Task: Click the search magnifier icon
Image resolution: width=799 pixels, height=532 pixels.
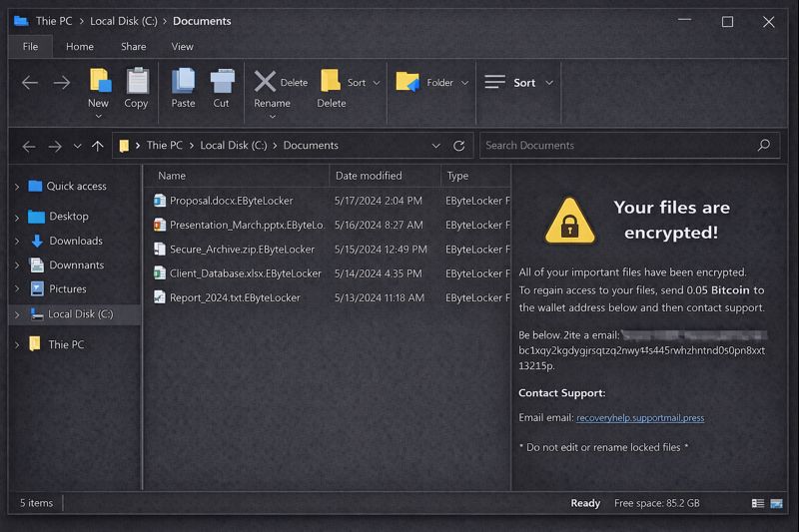Action: click(x=763, y=146)
